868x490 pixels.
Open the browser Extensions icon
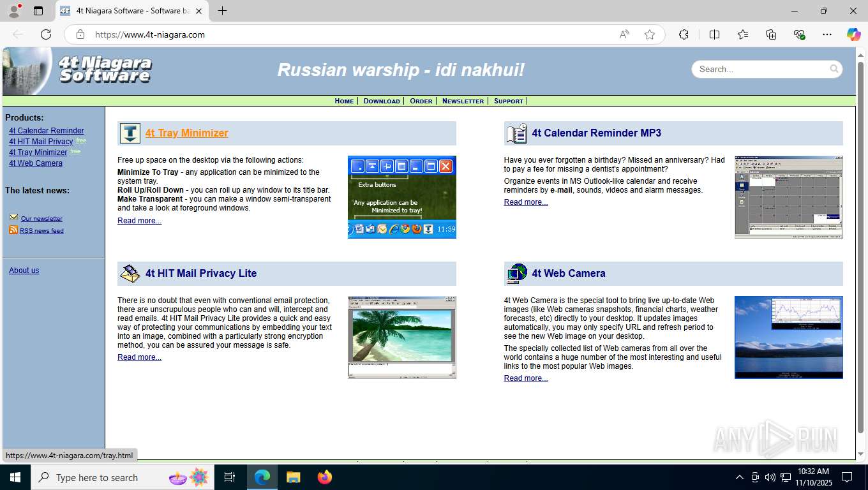[x=684, y=34]
